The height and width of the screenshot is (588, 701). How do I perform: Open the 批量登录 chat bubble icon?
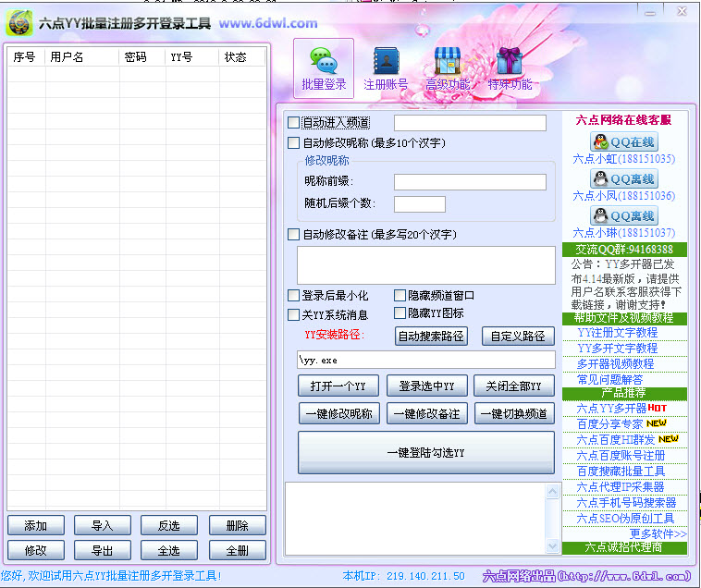pyautogui.click(x=324, y=61)
